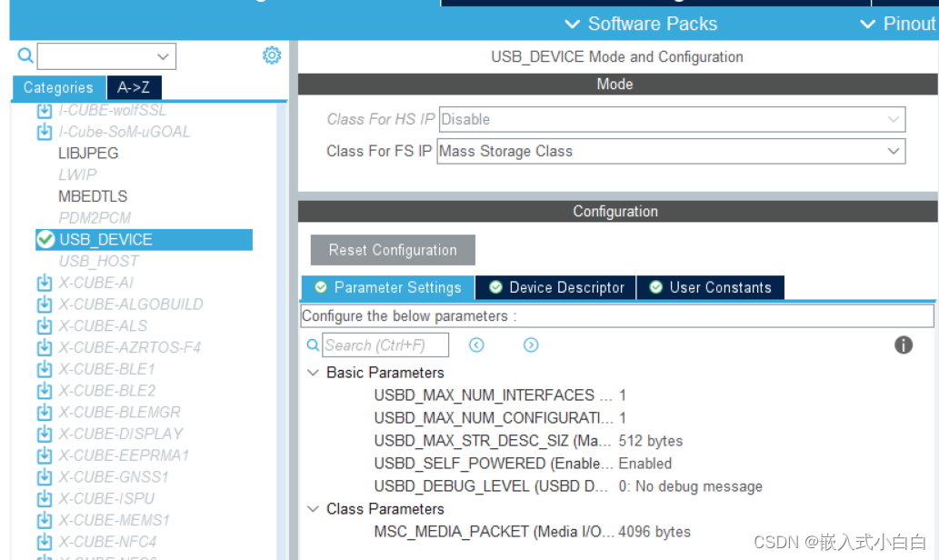Click the next-match circled arrow in parameter search
939x560 pixels.
click(531, 345)
